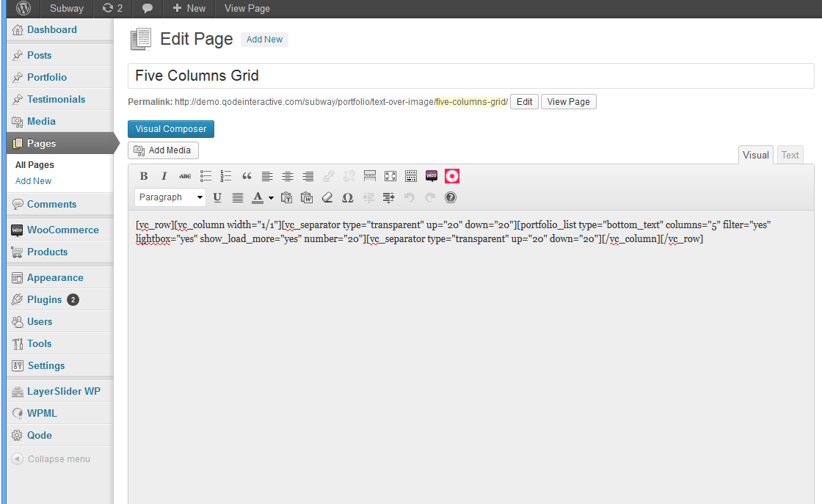This screenshot has height=504, width=822.
Task: Click the red circle shortcode icon
Action: coord(452,176)
